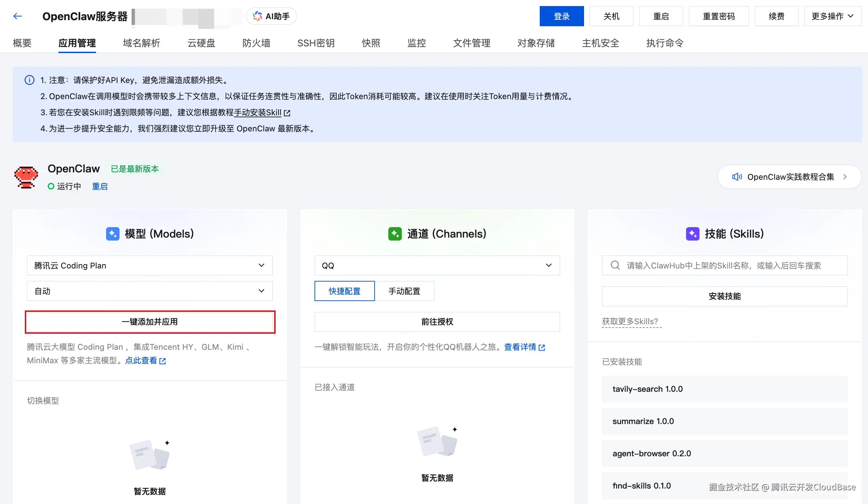
Task: Keep 快捷配置 mode selected
Action: [344, 291]
